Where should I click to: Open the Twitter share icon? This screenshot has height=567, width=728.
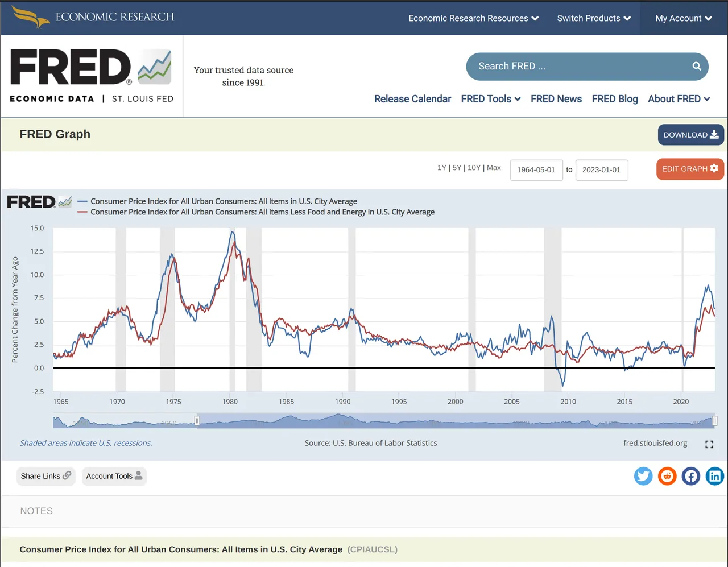point(643,476)
